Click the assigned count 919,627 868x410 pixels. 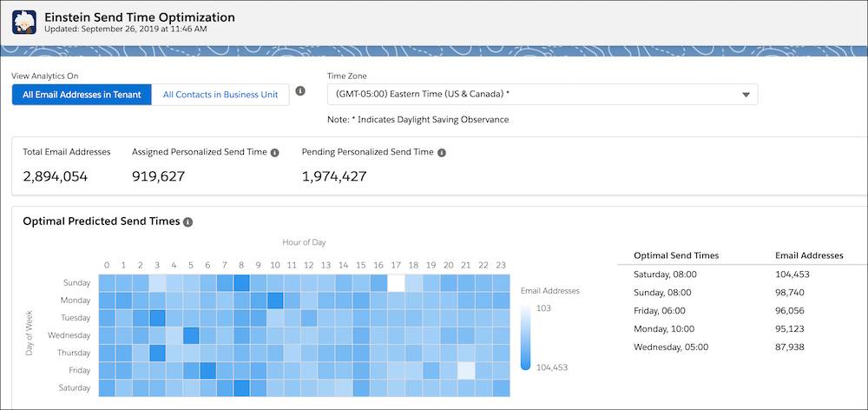click(158, 176)
